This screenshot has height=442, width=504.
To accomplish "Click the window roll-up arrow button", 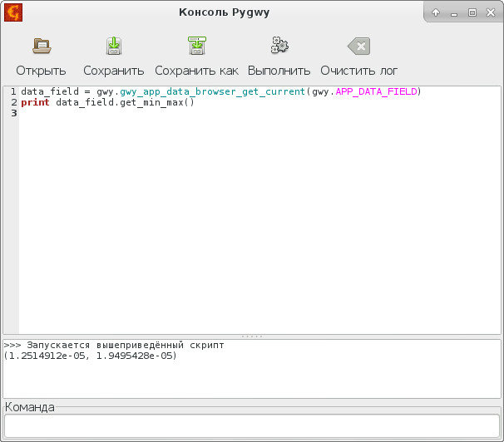I will pos(436,12).
